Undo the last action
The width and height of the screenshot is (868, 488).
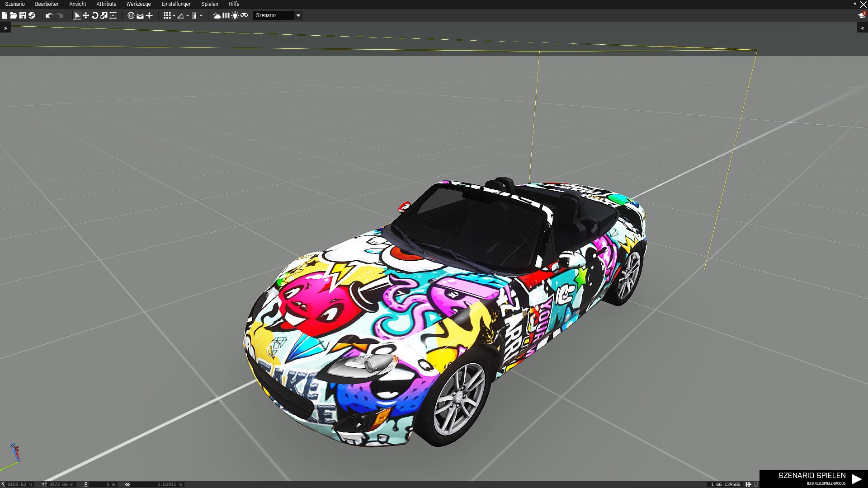click(x=49, y=15)
